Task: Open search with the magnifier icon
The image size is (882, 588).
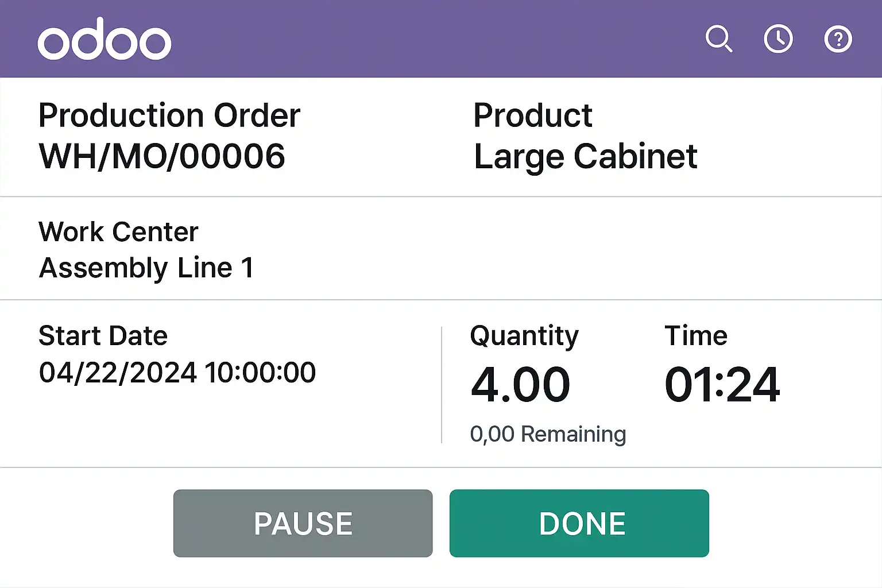Action: pos(718,39)
